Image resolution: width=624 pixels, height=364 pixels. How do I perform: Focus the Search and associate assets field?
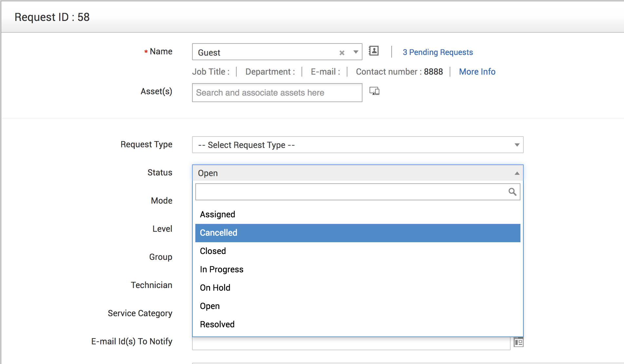(x=277, y=93)
